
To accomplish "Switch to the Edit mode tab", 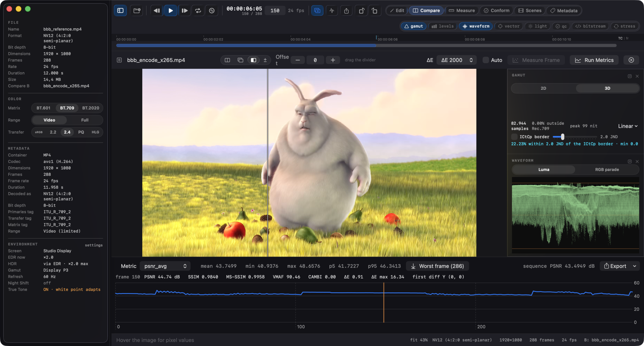I will [397, 10].
